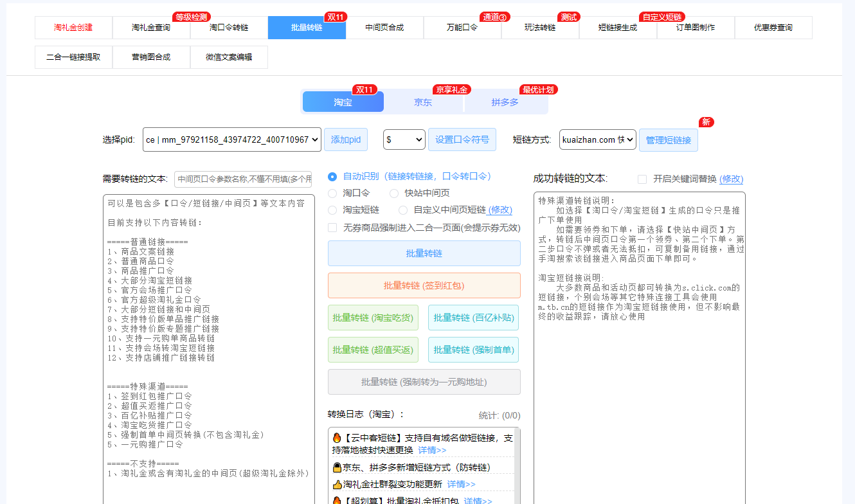Image resolution: width=855 pixels, height=504 pixels.
Task: Click the 新 badge above 管理短链接
Action: [x=706, y=122]
